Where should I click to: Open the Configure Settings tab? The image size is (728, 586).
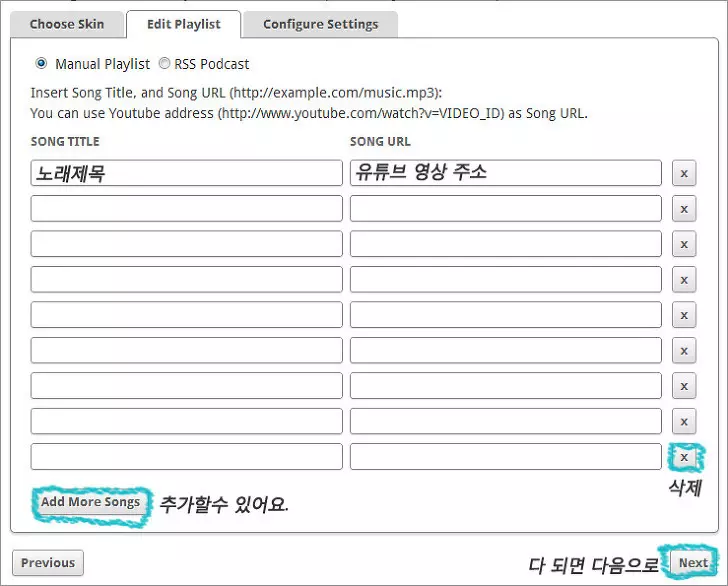(320, 24)
